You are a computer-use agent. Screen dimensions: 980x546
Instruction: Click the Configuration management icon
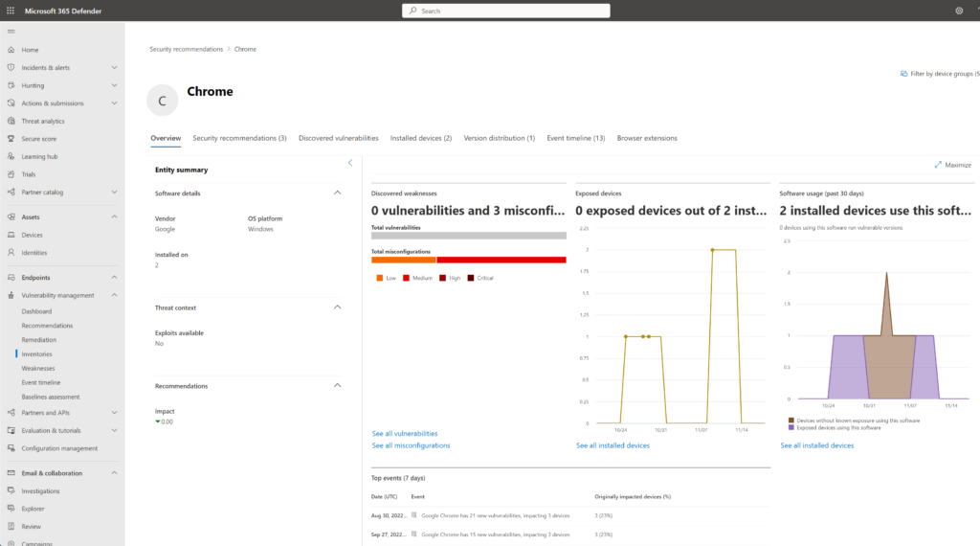[11, 448]
